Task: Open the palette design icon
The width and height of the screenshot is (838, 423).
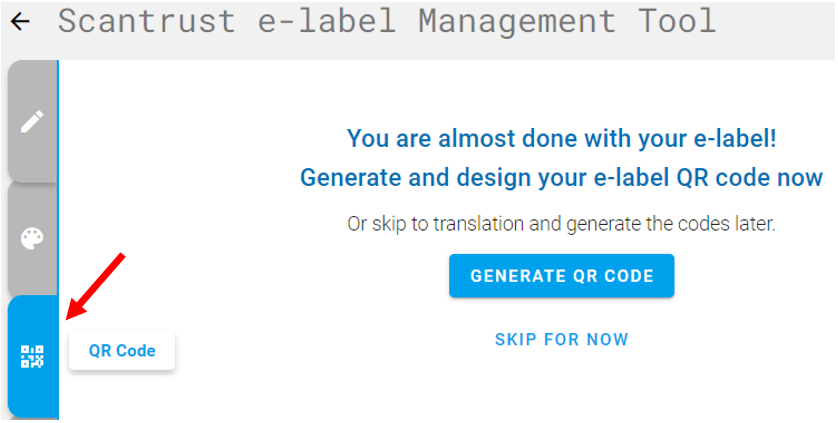Action: pyautogui.click(x=32, y=239)
